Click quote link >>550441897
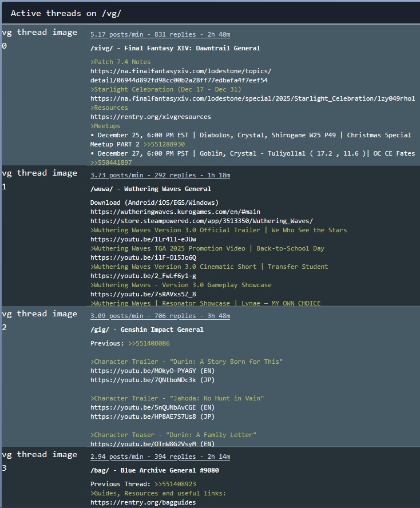This screenshot has height=508, width=420. 111,162
